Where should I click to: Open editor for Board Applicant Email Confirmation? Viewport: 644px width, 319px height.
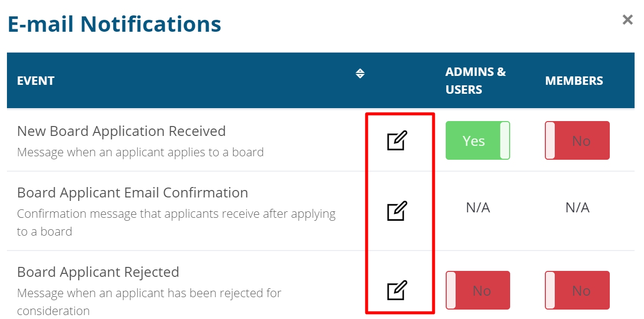pos(397,211)
